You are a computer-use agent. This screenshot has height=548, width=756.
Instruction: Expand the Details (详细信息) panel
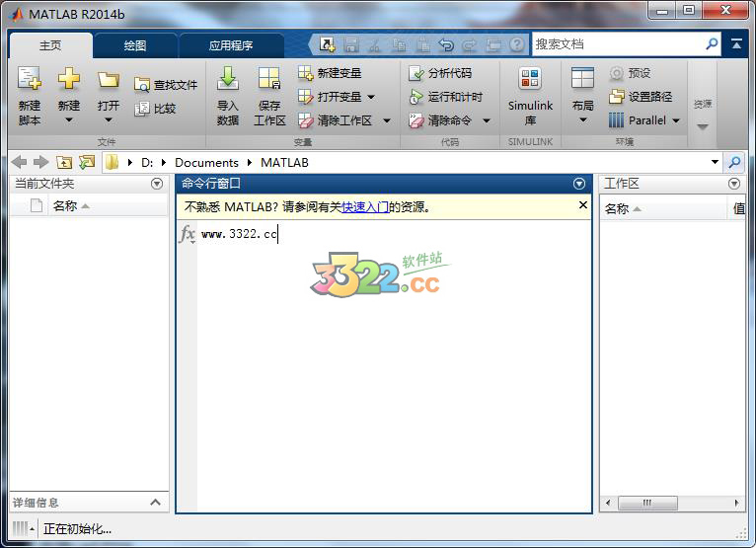click(x=155, y=503)
